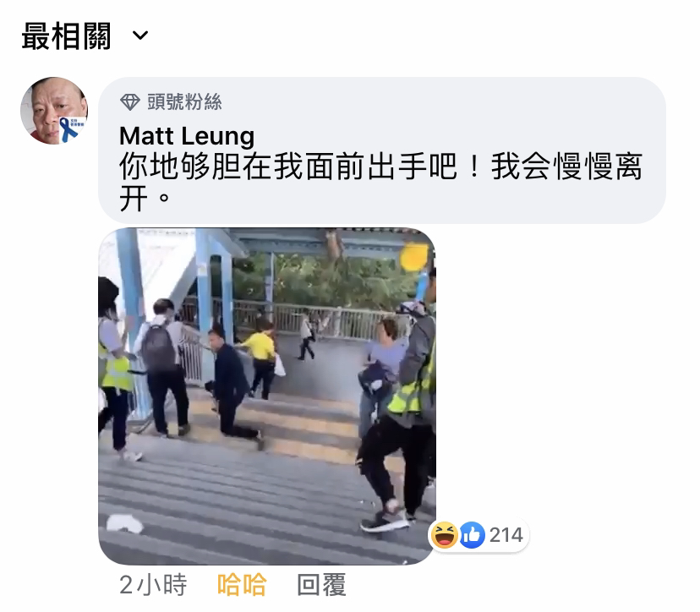Open Matt Leung's profile picture
This screenshot has width=700, height=612.
pyautogui.click(x=54, y=110)
